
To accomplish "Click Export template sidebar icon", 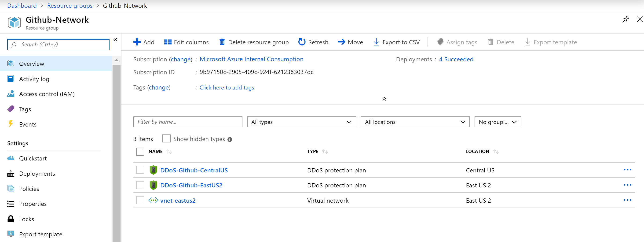I will pos(11,234).
